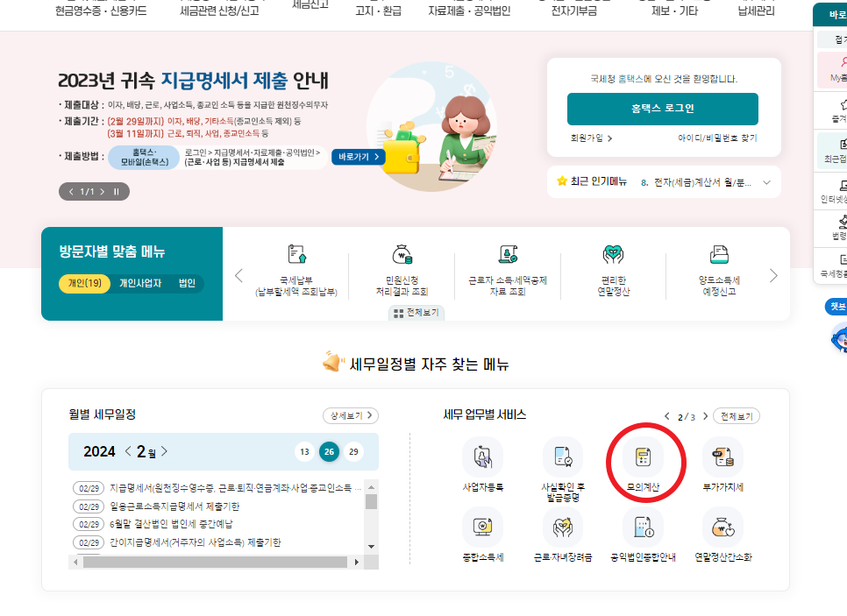The width and height of the screenshot is (847, 616).
Task: Select date 26 in the tax schedule
Action: (x=329, y=452)
